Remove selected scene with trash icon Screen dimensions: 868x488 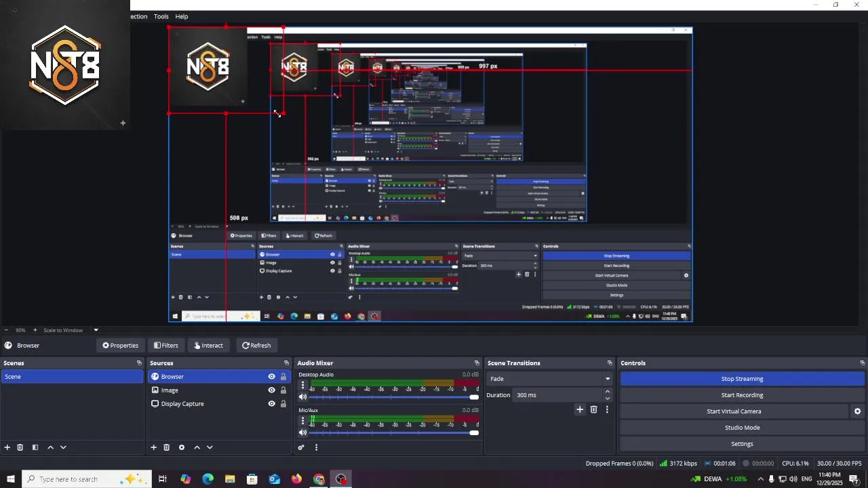[20, 447]
